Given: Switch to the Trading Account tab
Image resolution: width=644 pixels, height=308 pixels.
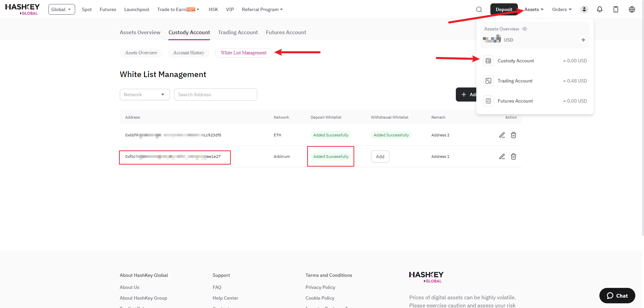Looking at the screenshot, I should (238, 33).
